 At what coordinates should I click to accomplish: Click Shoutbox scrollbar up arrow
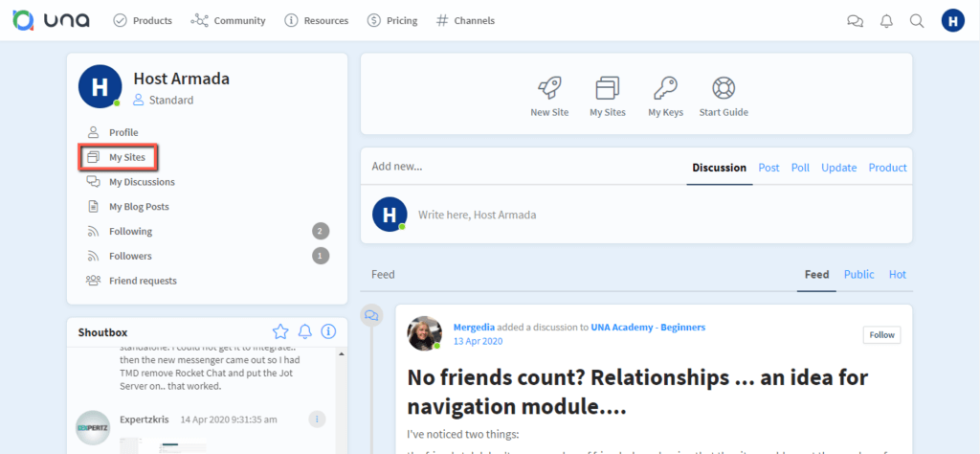tap(342, 354)
